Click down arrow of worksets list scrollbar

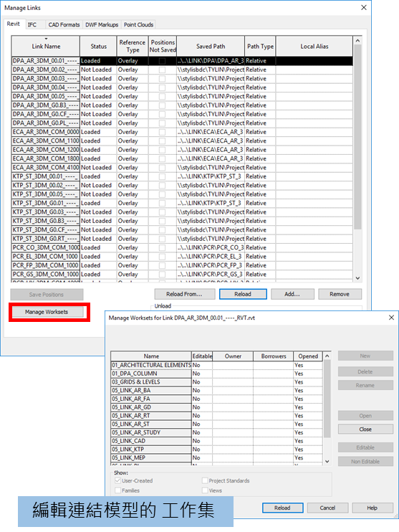click(327, 462)
